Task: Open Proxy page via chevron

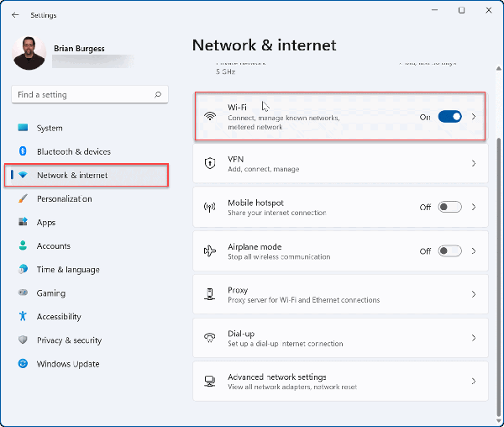Action: click(x=474, y=294)
